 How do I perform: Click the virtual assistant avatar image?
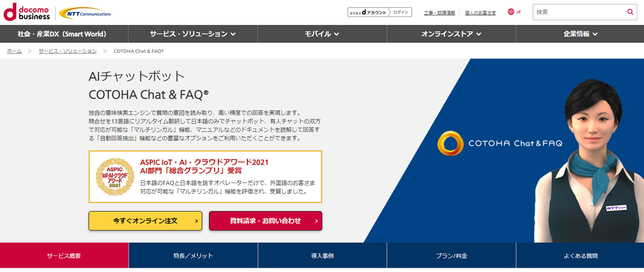(589, 160)
